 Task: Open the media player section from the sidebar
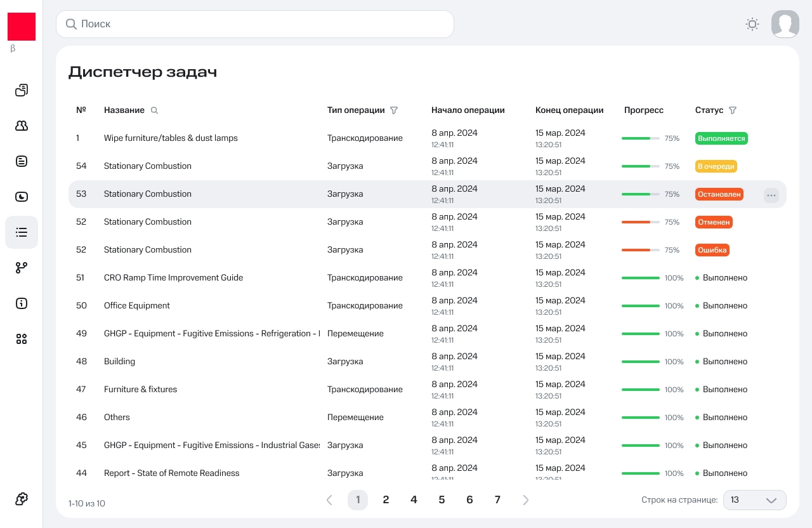[22, 197]
